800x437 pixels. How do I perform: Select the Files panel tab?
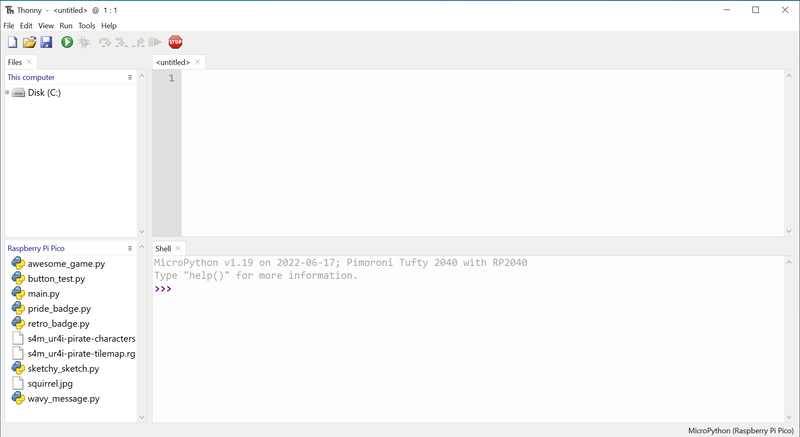pos(15,62)
